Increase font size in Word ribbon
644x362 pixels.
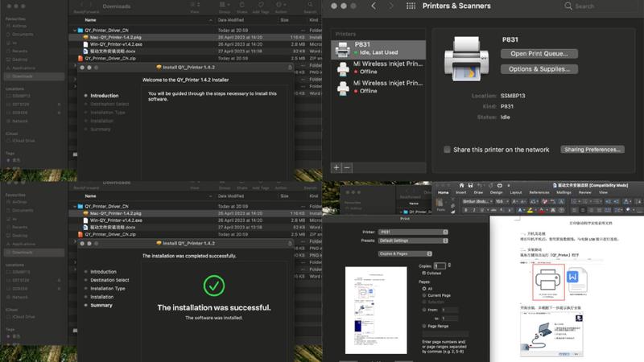click(514, 202)
